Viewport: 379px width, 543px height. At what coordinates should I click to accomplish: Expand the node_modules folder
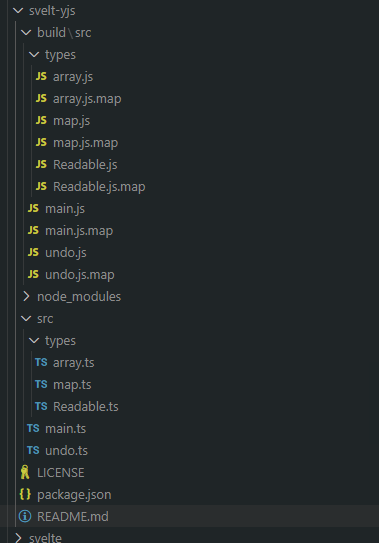26,296
